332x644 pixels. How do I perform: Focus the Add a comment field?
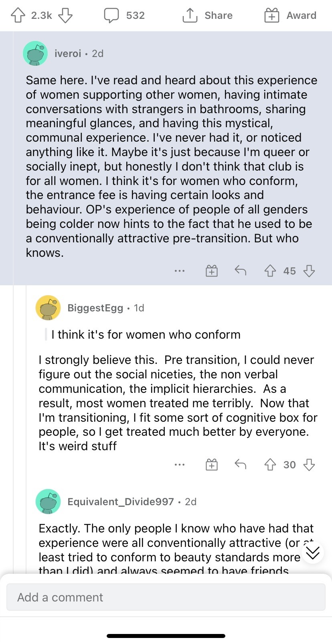pos(166,597)
